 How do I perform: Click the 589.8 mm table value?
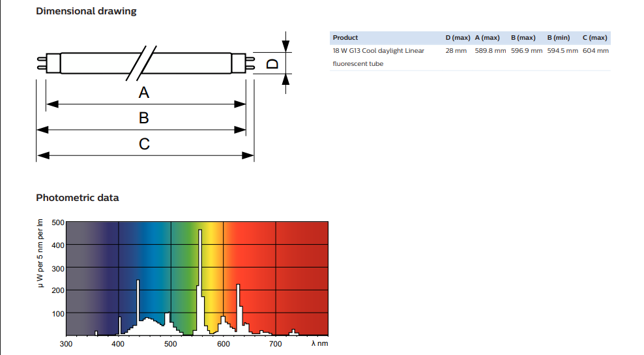click(490, 51)
